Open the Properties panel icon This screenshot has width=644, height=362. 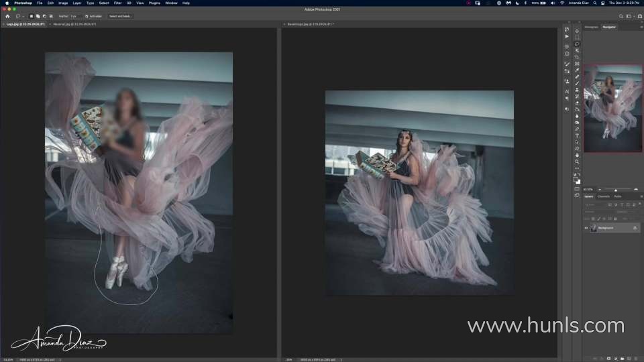[x=567, y=46]
